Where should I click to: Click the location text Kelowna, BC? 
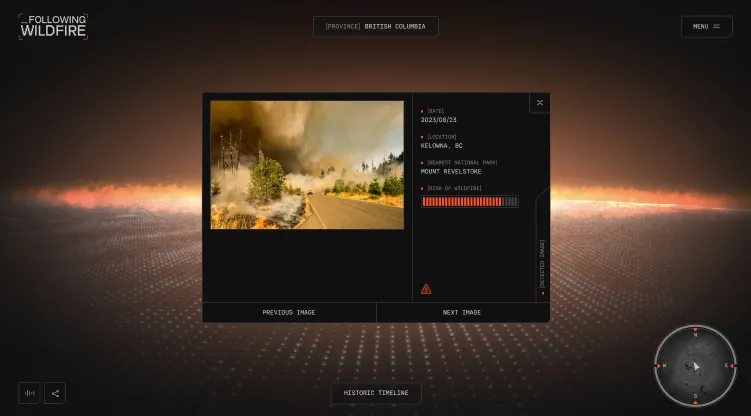pyautogui.click(x=442, y=146)
